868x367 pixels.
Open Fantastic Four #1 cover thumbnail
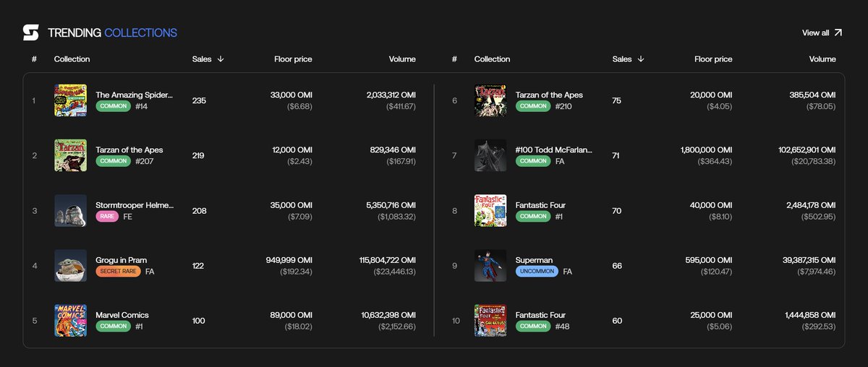click(490, 210)
